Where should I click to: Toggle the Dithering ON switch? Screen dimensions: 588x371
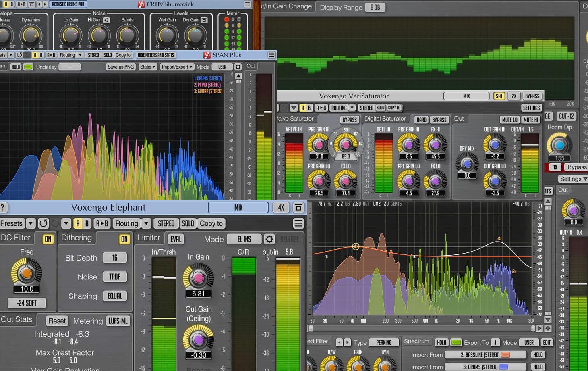(x=124, y=239)
